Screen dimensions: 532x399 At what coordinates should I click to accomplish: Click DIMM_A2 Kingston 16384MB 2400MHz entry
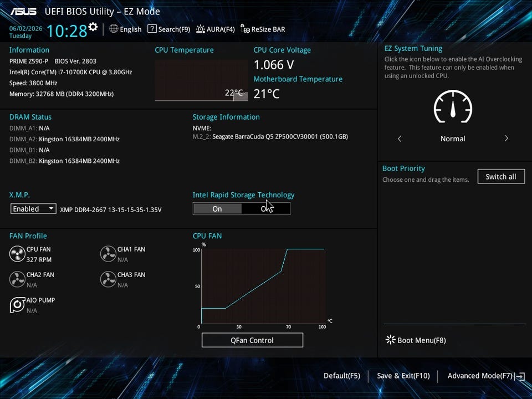pos(64,139)
